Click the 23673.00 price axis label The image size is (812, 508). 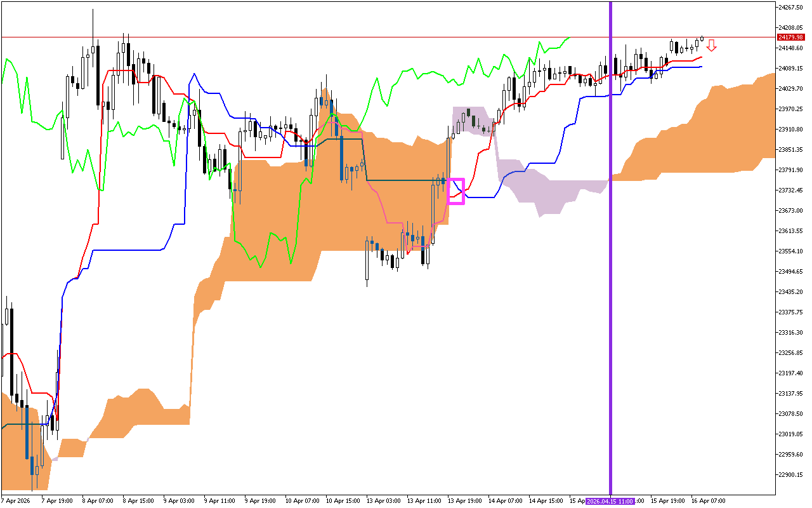click(790, 211)
